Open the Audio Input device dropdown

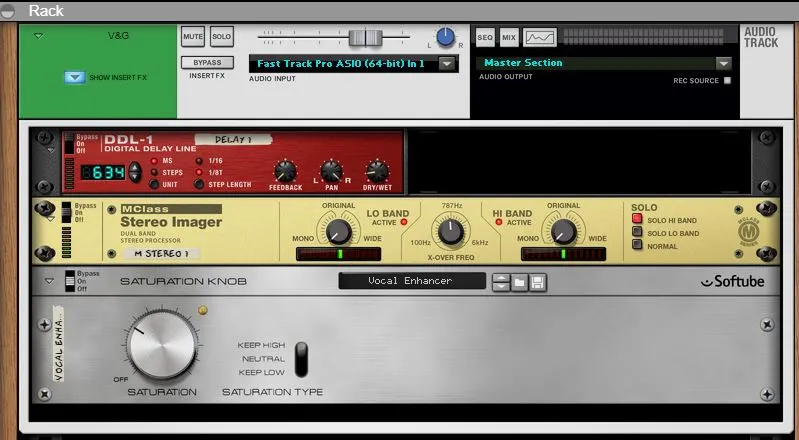447,63
